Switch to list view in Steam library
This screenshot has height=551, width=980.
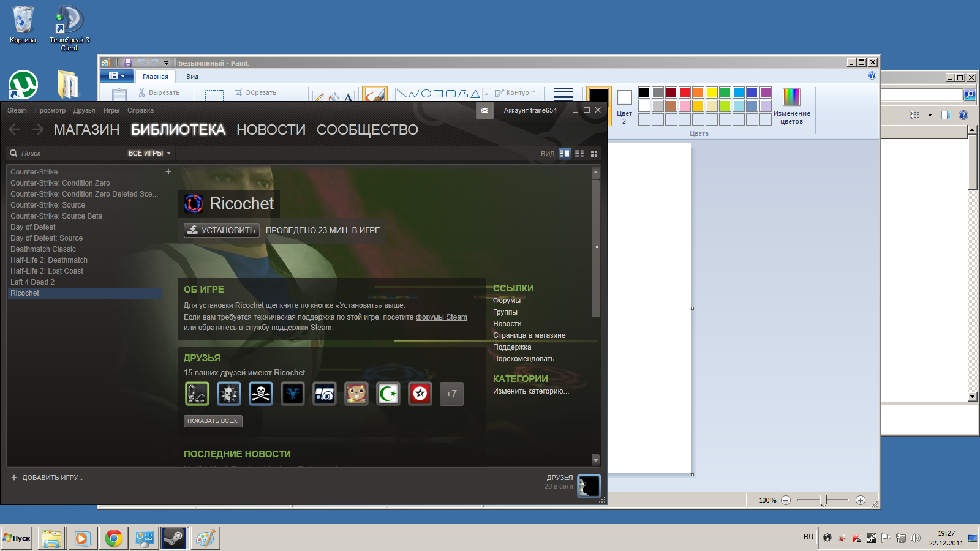click(x=579, y=153)
